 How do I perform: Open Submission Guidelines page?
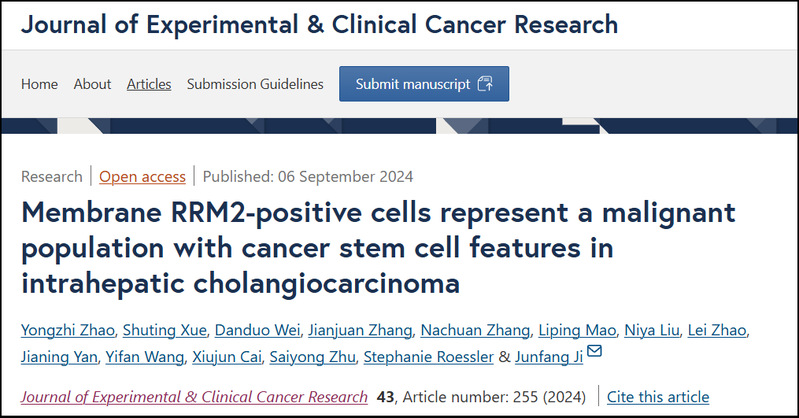pyautogui.click(x=255, y=84)
